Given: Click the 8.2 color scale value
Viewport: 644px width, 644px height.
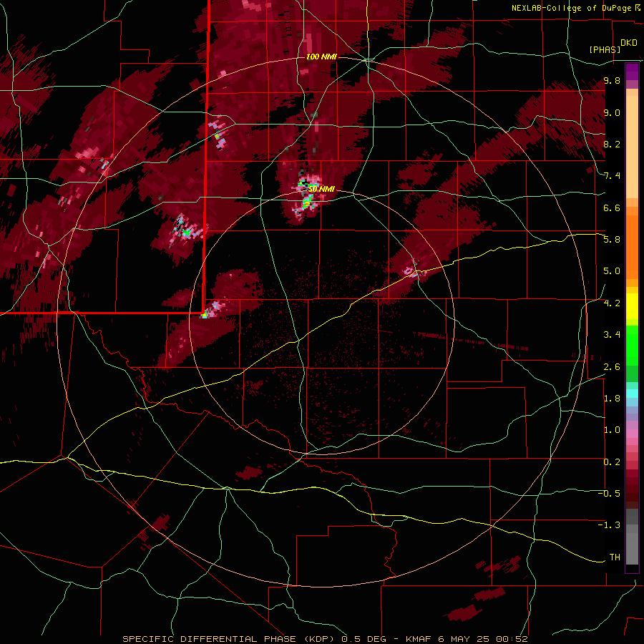Looking at the screenshot, I should coord(612,144).
